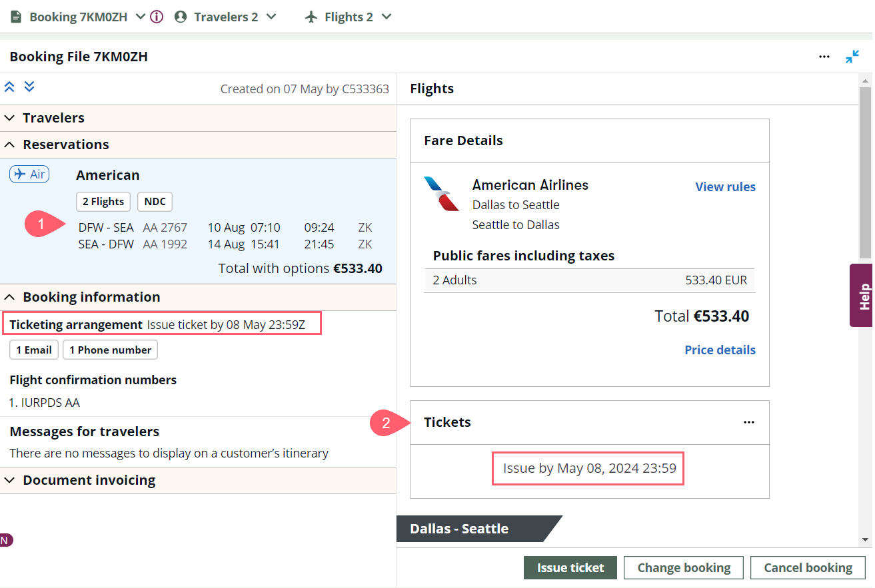Collapse all sections with double-up chevrons
The width and height of the screenshot is (875, 588).
tap(9, 87)
